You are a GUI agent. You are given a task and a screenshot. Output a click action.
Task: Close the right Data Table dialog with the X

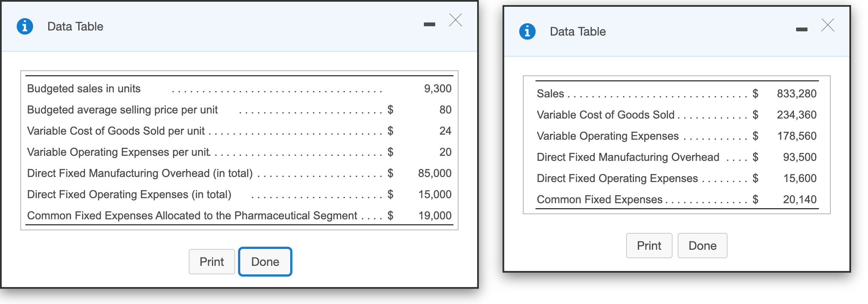click(828, 25)
